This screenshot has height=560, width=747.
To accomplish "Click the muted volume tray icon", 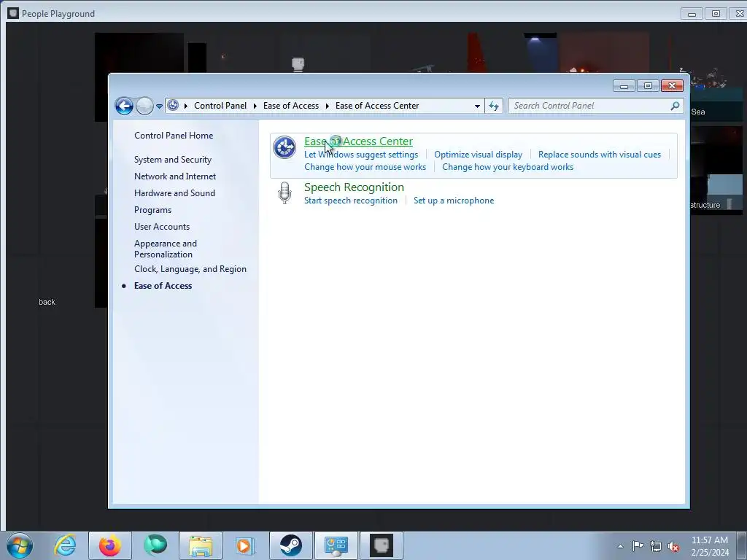I will pyautogui.click(x=673, y=546).
